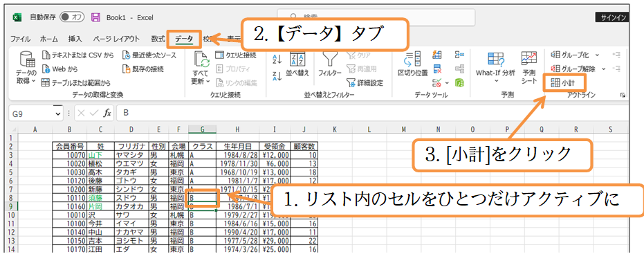The width and height of the screenshot is (644, 254).
Task: Import from テキストまたは CSV から
Action: point(77,55)
